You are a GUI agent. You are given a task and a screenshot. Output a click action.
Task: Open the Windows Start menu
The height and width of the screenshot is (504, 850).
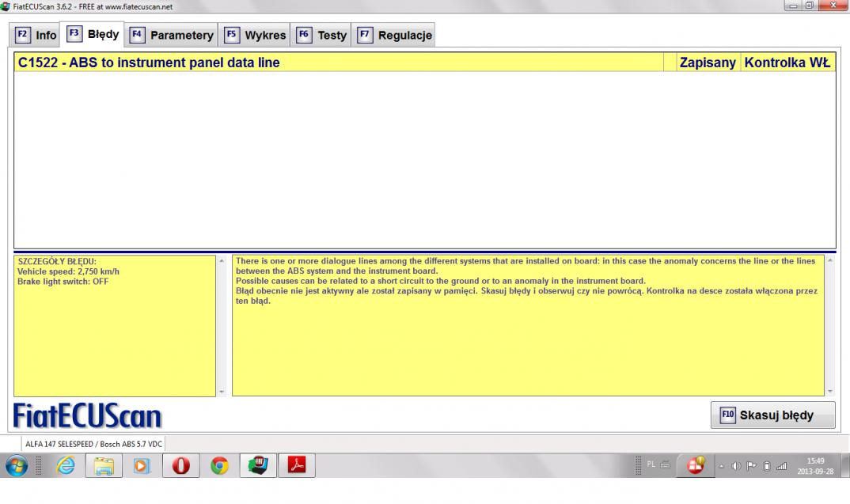(x=17, y=465)
